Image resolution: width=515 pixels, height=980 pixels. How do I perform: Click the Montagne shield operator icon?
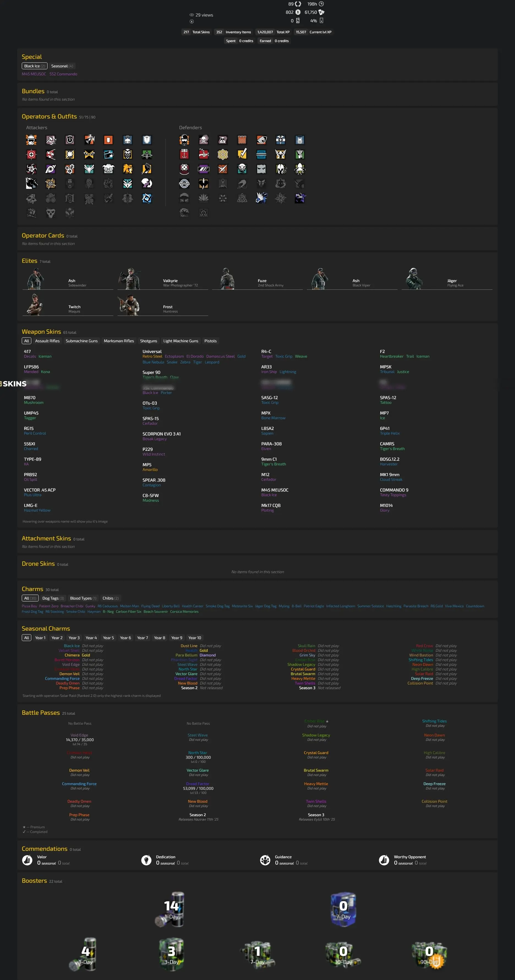pos(147,140)
